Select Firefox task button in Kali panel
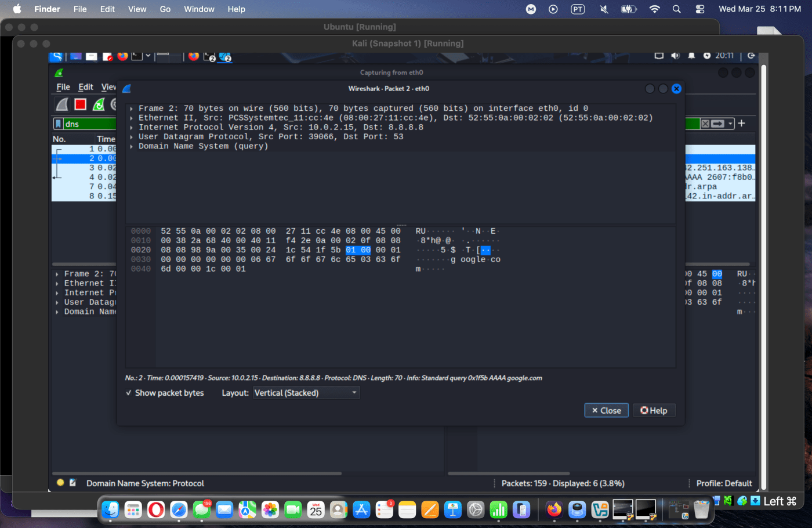This screenshot has height=528, width=812. point(194,56)
